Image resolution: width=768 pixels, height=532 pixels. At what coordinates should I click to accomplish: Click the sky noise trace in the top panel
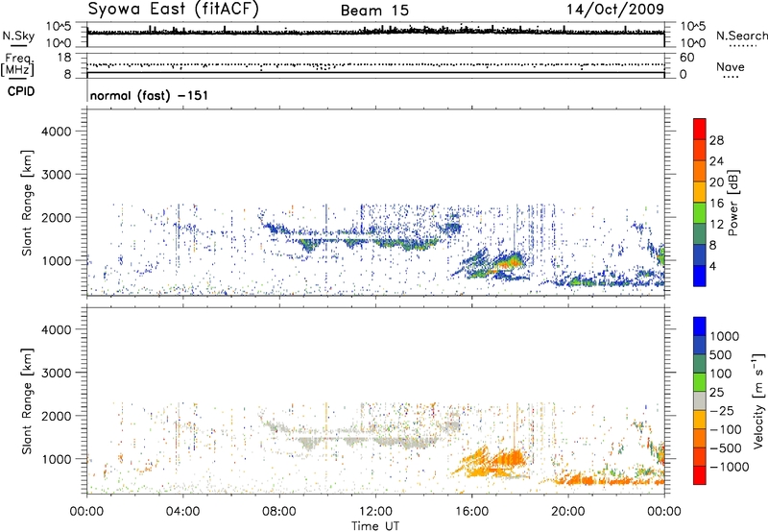pyautogui.click(x=375, y=32)
